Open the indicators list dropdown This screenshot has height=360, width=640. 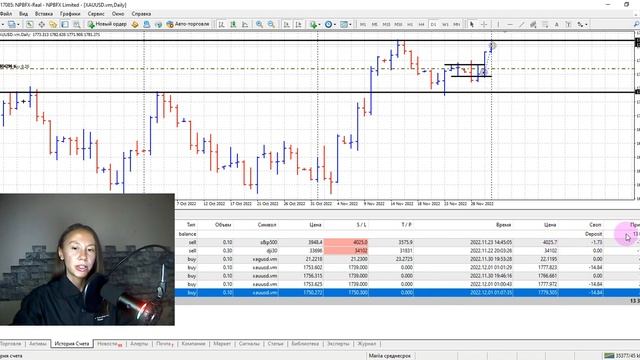tap(315, 24)
